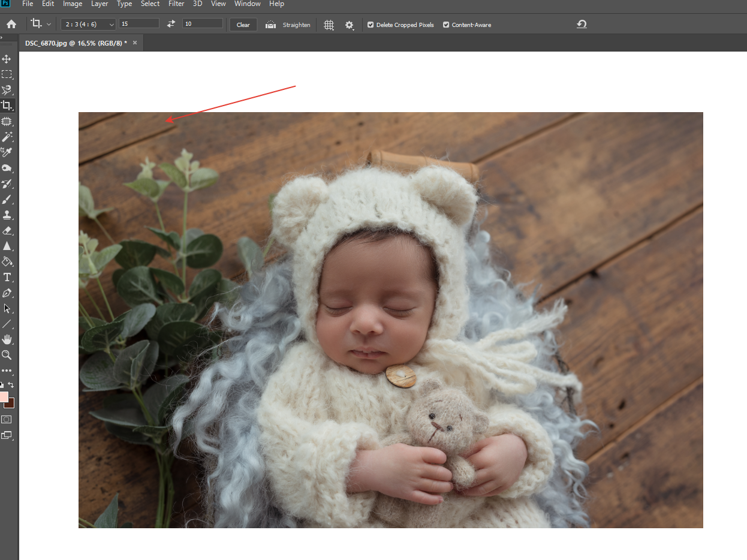The image size is (747, 560).
Task: Select the Rectangular Marquee tool
Action: 7,74
